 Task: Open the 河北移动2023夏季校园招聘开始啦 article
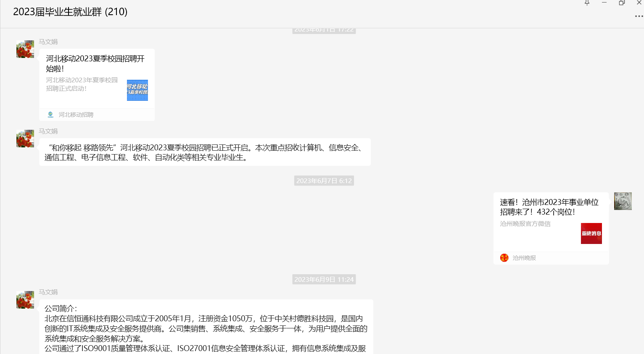point(95,63)
